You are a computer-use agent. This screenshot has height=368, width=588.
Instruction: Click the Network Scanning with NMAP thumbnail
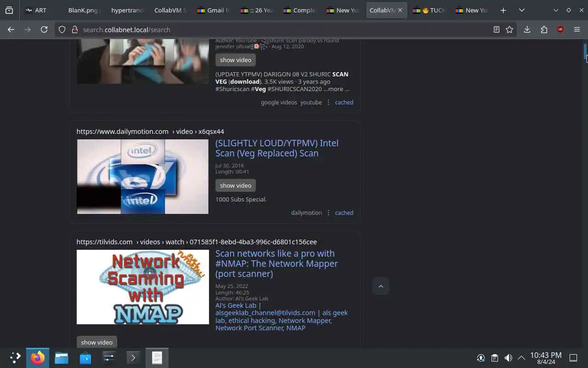coord(142,287)
